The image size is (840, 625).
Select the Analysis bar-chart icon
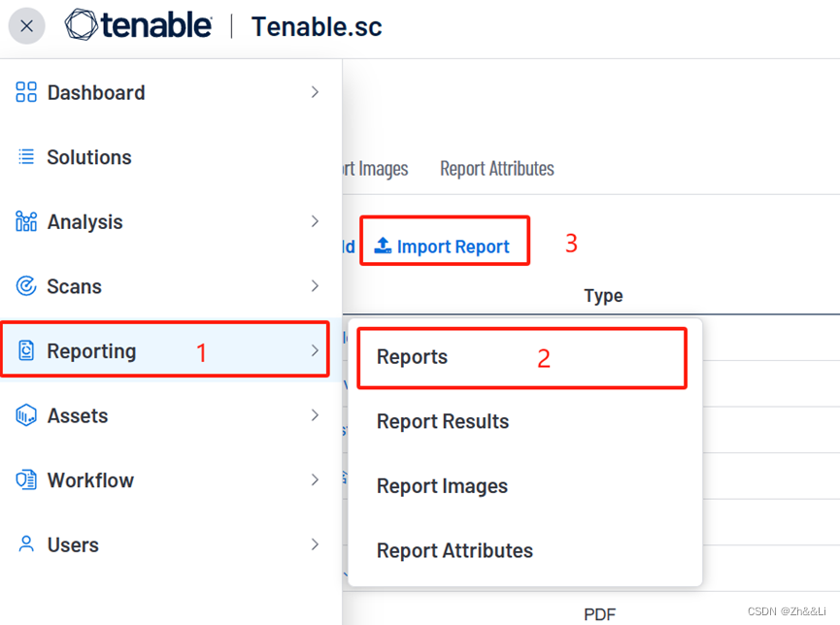25,221
